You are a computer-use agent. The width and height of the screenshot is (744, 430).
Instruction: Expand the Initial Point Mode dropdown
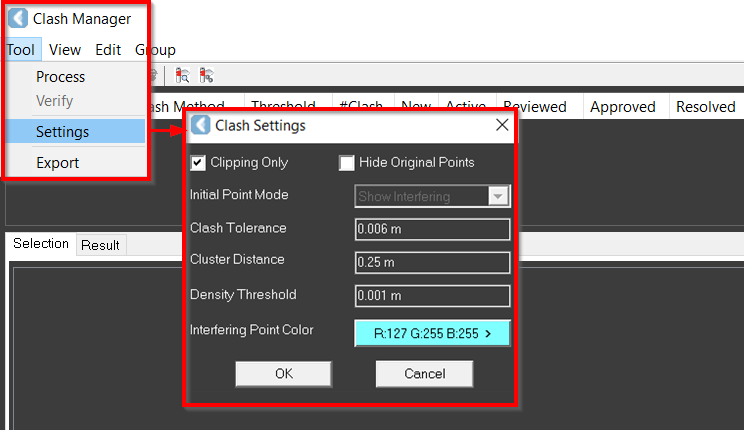(x=498, y=197)
